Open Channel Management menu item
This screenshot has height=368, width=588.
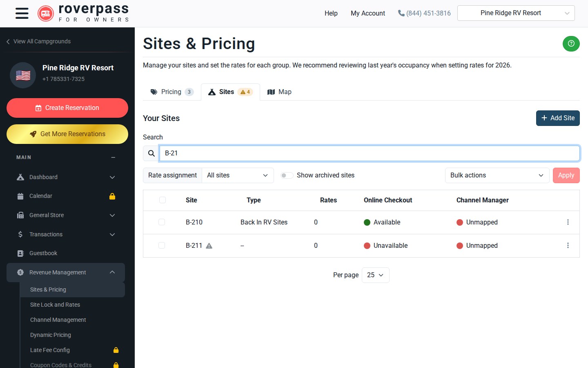tap(58, 320)
